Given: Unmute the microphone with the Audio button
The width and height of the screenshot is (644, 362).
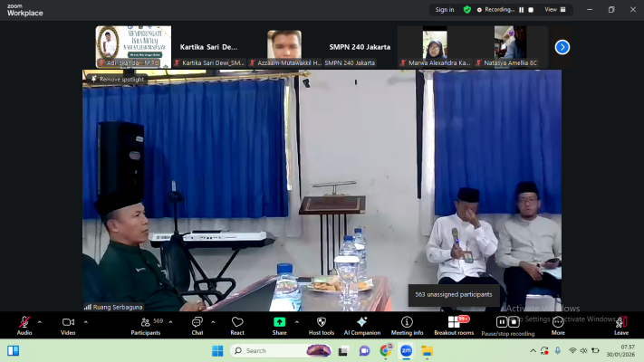Looking at the screenshot, I should pos(24,323).
